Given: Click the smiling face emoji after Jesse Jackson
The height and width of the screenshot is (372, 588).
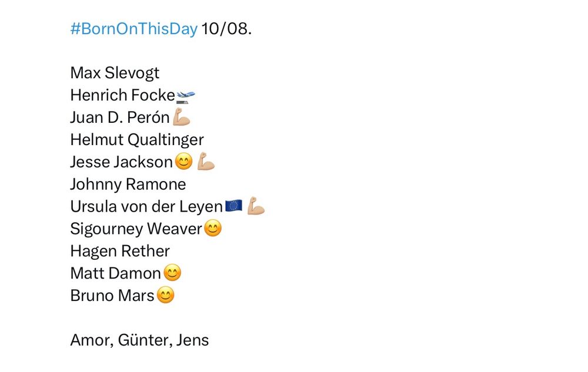Looking at the screenshot, I should (183, 162).
